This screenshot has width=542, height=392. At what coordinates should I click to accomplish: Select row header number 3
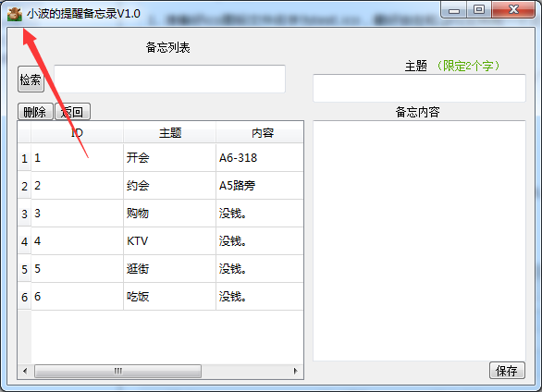pyautogui.click(x=24, y=214)
